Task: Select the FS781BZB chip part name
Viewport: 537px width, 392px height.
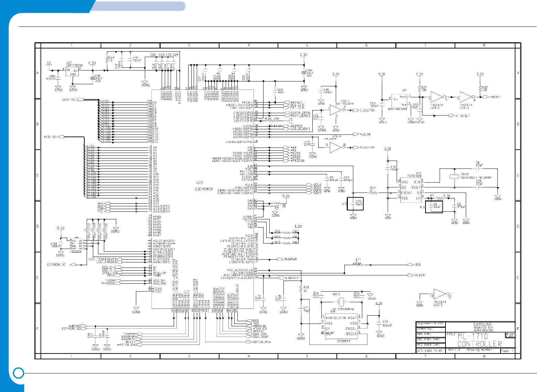Action: coord(415,176)
